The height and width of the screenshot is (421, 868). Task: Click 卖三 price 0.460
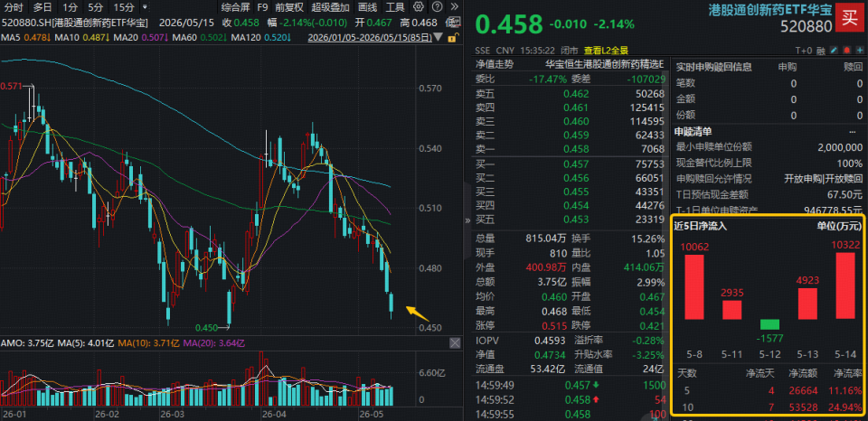pos(576,121)
